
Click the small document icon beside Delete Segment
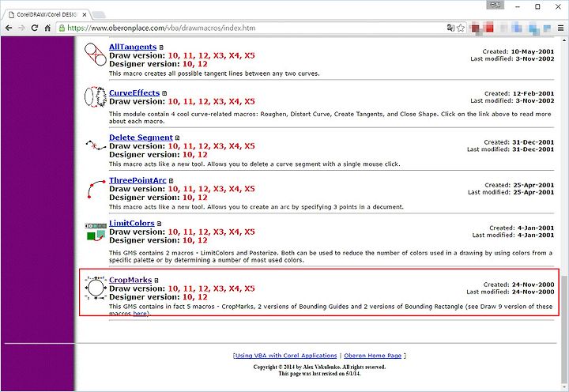178,138
